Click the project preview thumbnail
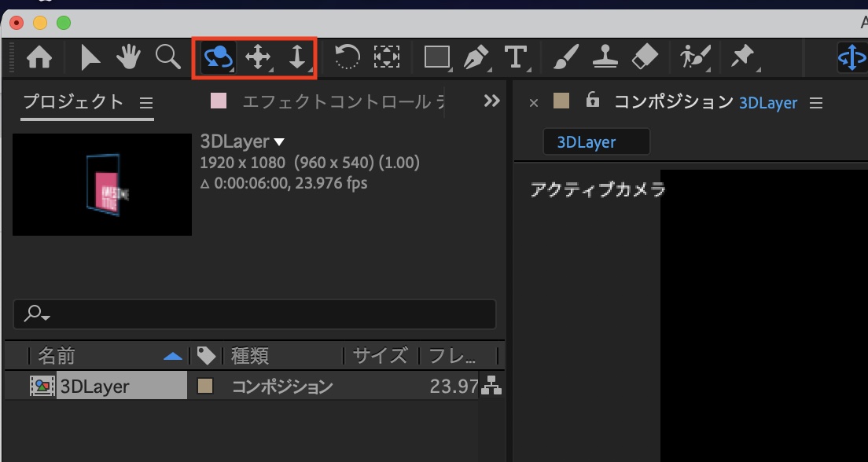 (x=102, y=184)
